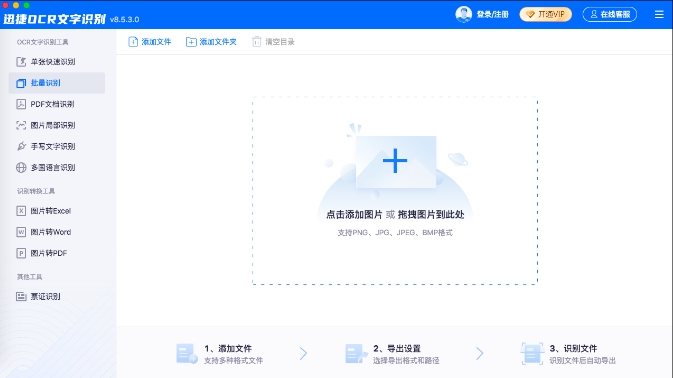The height and width of the screenshot is (378, 673).
Task: Open 单张快速识别 in the sidebar
Action: point(57,62)
